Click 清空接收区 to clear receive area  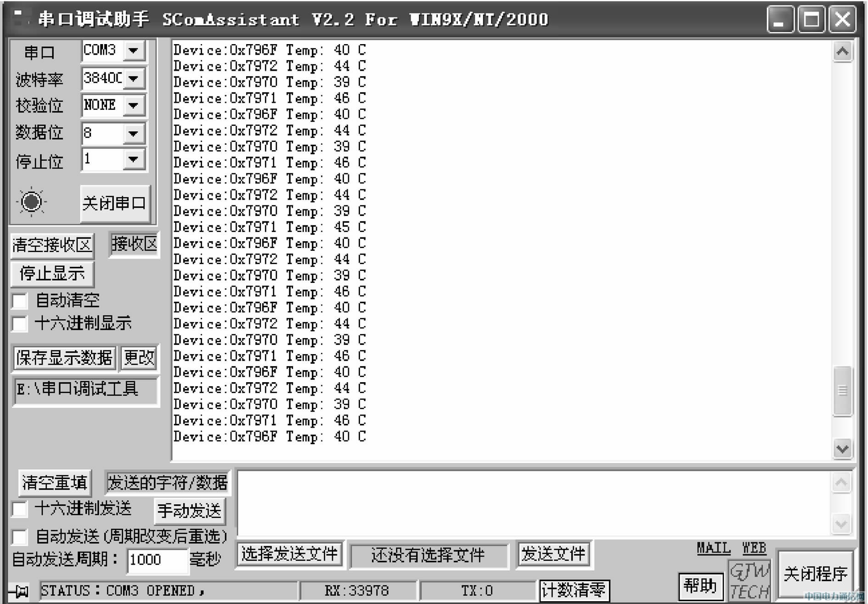[x=52, y=245]
